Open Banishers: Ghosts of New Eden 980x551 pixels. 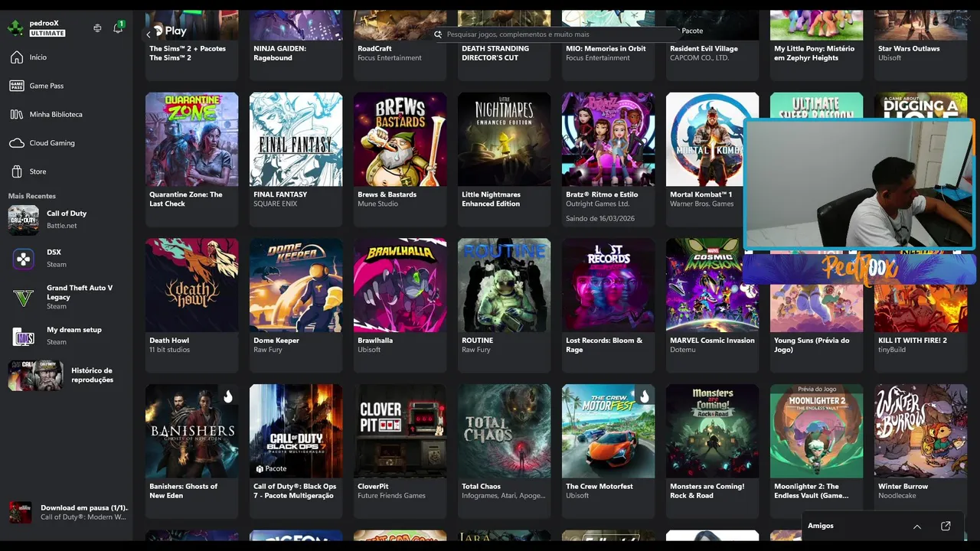click(192, 451)
